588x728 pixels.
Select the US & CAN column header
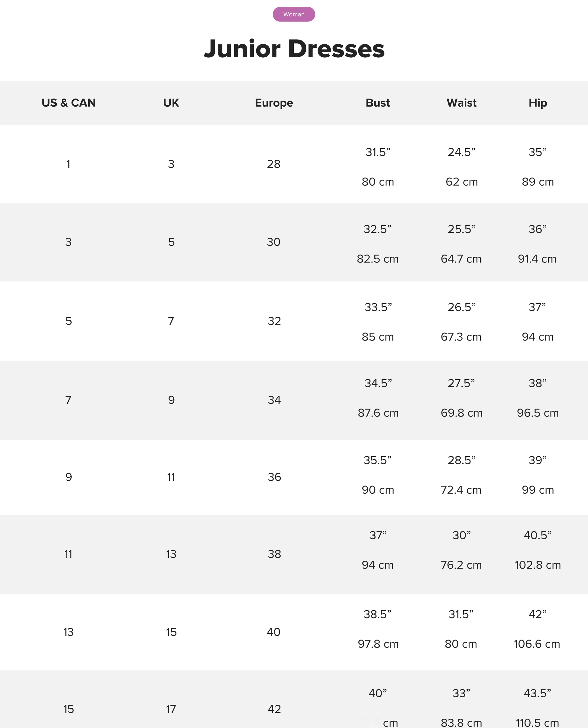pyautogui.click(x=68, y=103)
